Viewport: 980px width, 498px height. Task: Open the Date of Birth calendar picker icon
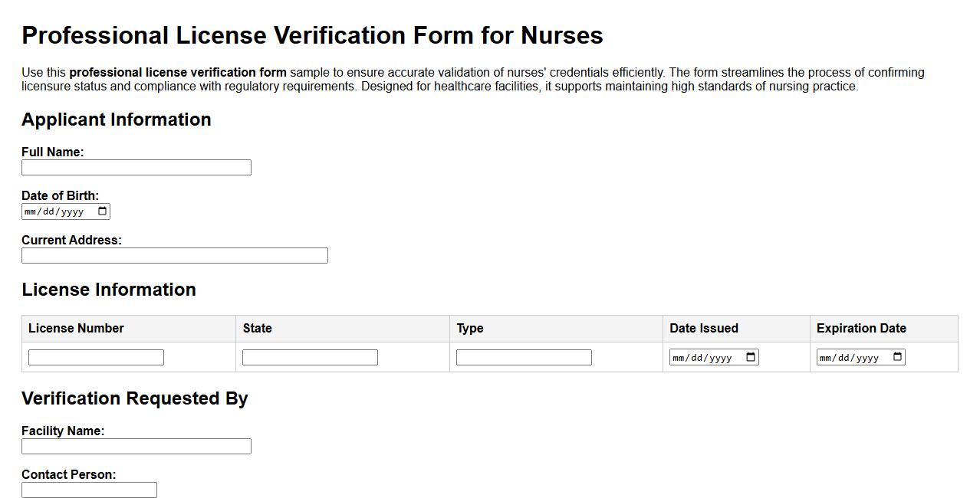pyautogui.click(x=103, y=211)
